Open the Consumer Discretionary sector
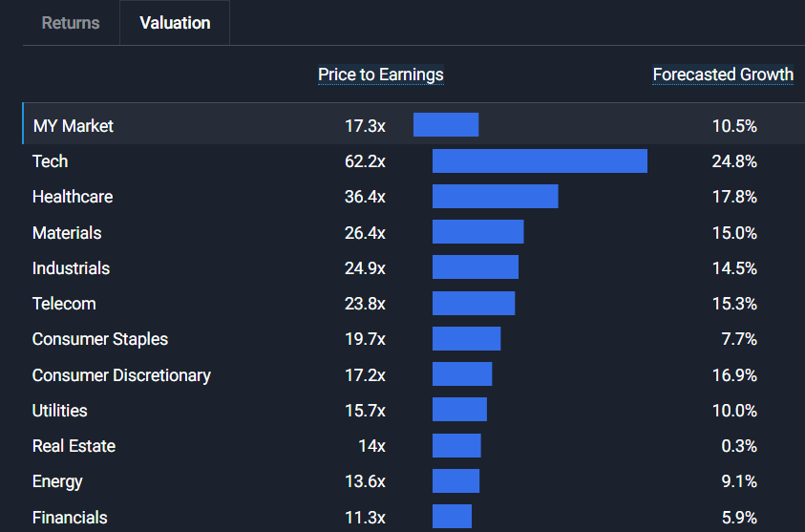 (121, 375)
